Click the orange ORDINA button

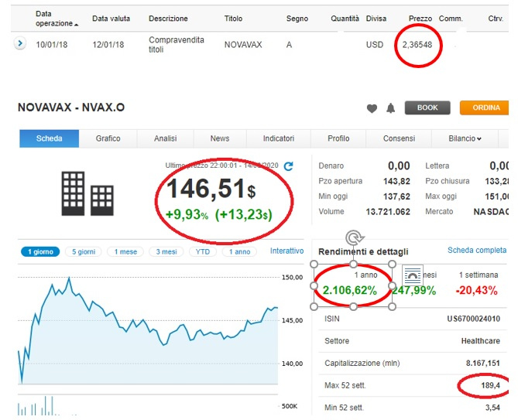pyautogui.click(x=484, y=108)
